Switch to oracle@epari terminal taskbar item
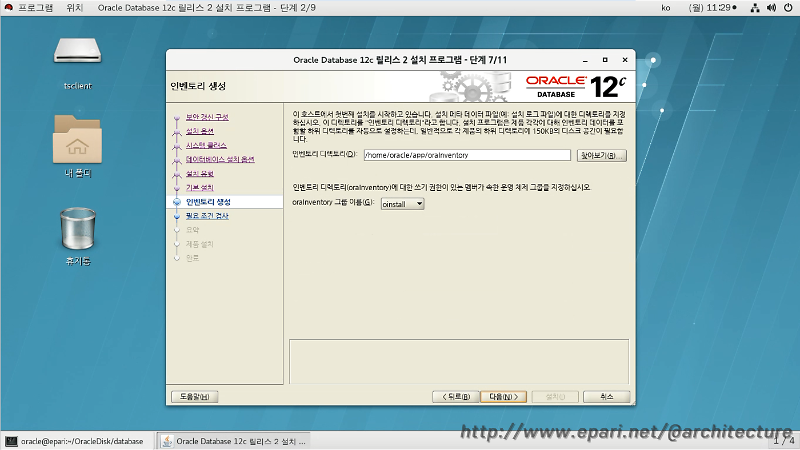Image resolution: width=800 pixels, height=450 pixels. click(x=77, y=441)
